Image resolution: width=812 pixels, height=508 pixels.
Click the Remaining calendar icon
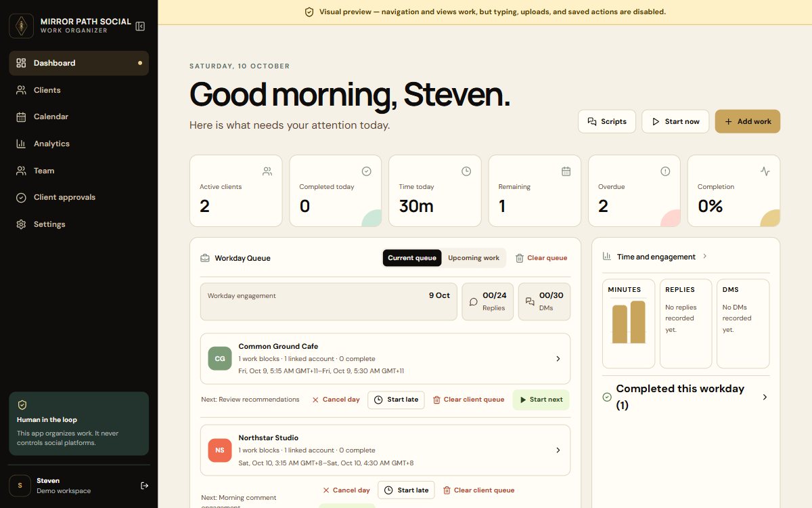click(566, 171)
